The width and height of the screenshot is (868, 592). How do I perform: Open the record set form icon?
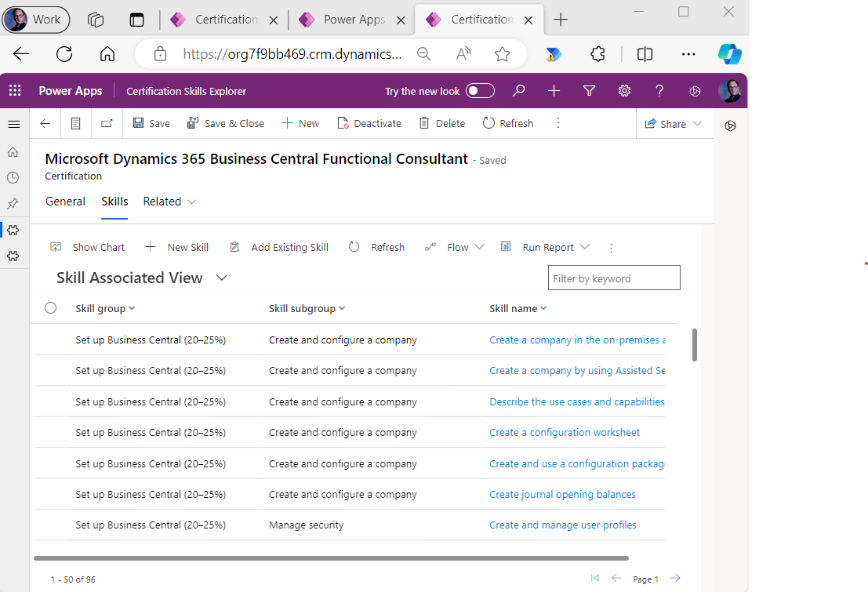76,123
